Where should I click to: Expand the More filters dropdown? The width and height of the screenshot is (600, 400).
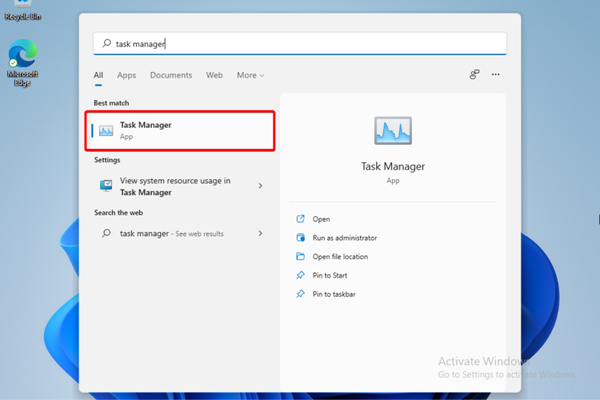(x=250, y=75)
